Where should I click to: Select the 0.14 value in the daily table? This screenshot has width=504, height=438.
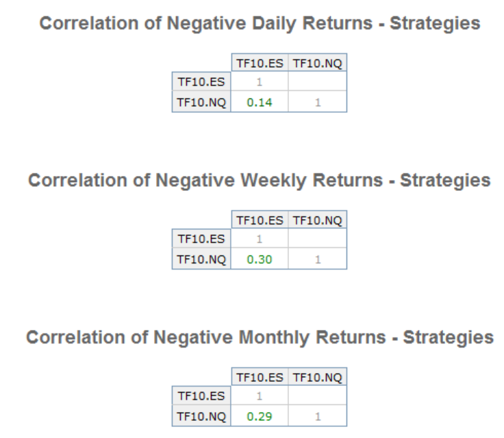(259, 102)
